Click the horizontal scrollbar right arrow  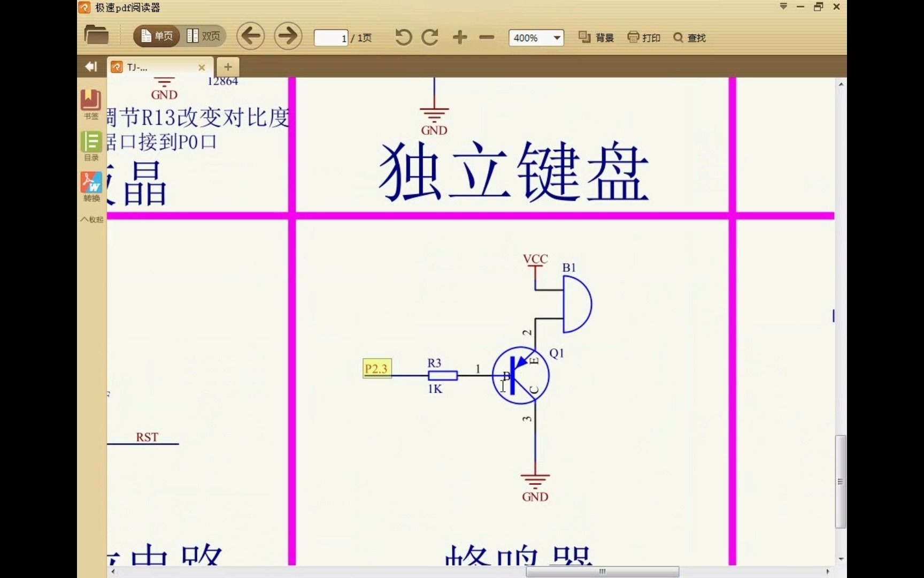coord(828,572)
